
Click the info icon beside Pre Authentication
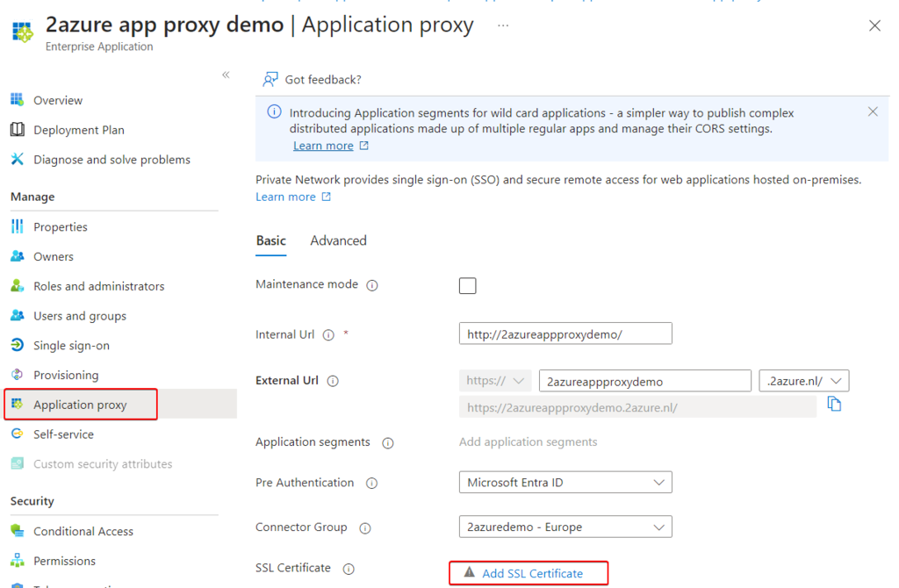point(371,483)
